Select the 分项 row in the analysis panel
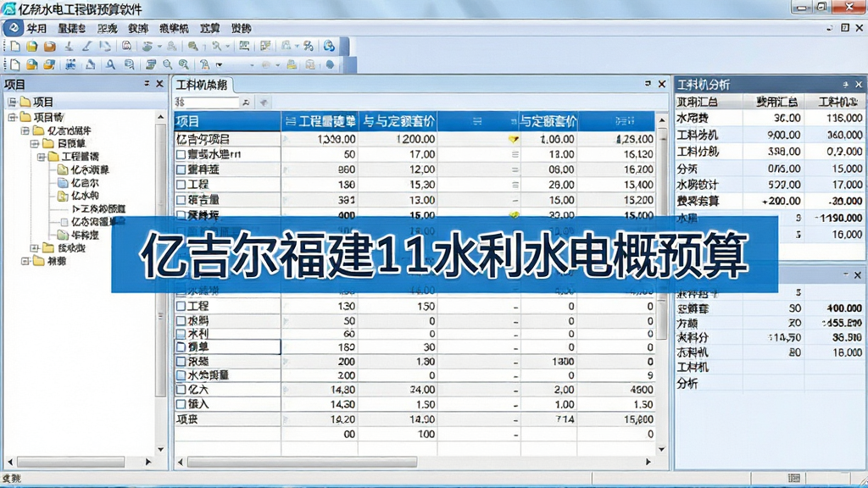 coord(770,169)
